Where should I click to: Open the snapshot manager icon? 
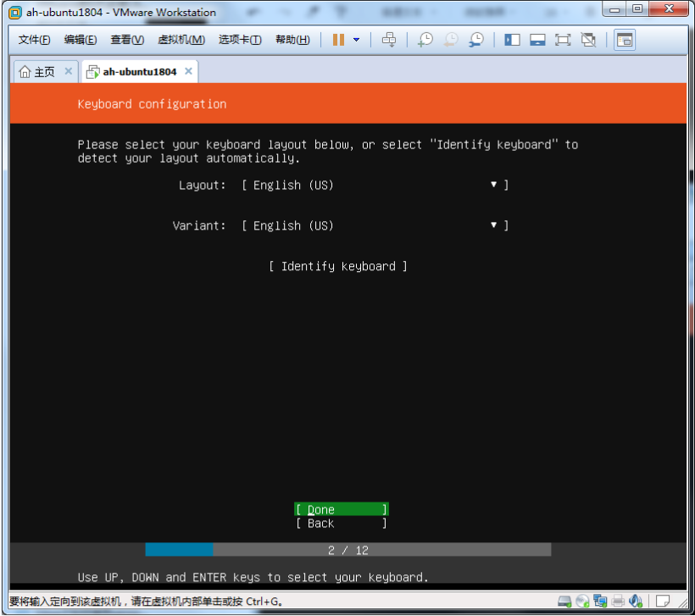tap(477, 40)
